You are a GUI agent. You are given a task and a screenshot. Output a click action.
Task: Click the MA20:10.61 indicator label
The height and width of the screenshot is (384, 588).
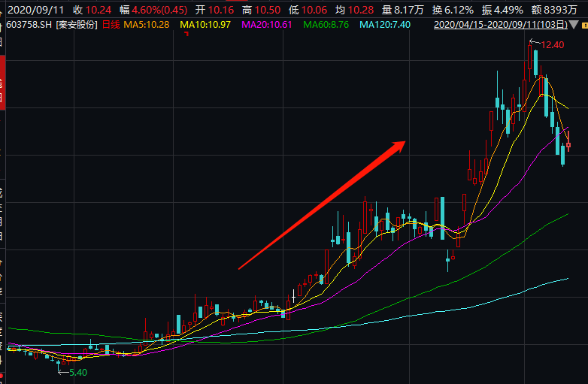click(x=267, y=25)
